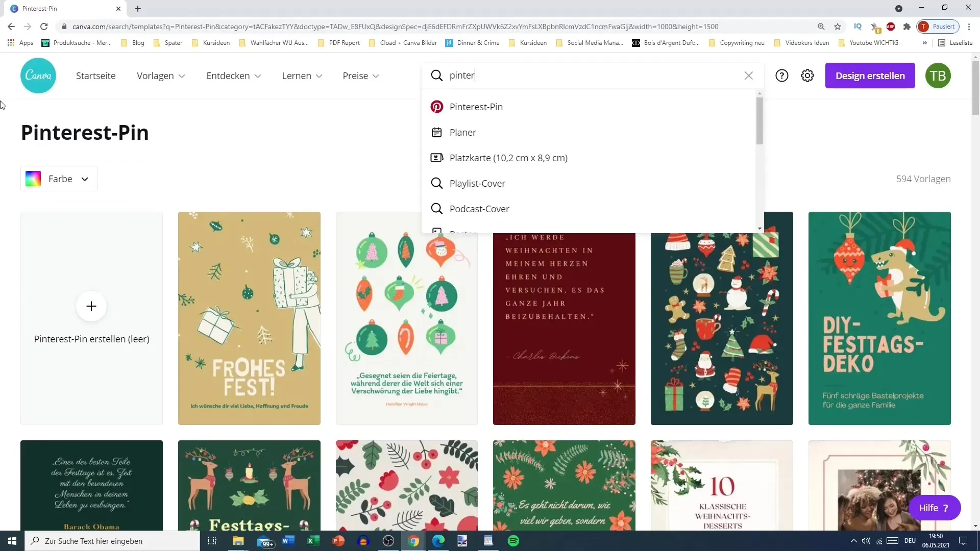The width and height of the screenshot is (980, 551).
Task: Open the Entdecken menu
Action: (234, 76)
